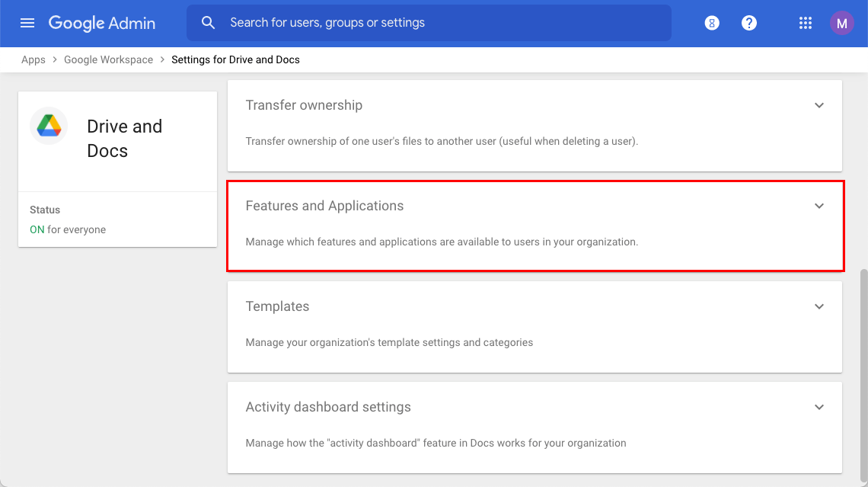Expand the Transfer ownership section

[x=819, y=105]
